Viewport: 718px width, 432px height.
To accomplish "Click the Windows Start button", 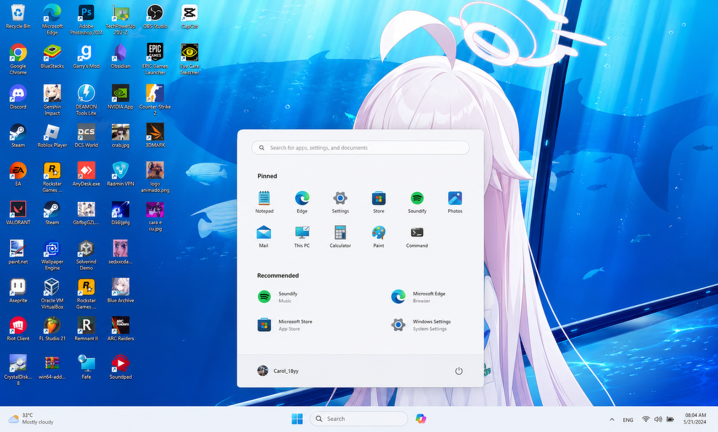I will [x=297, y=419].
